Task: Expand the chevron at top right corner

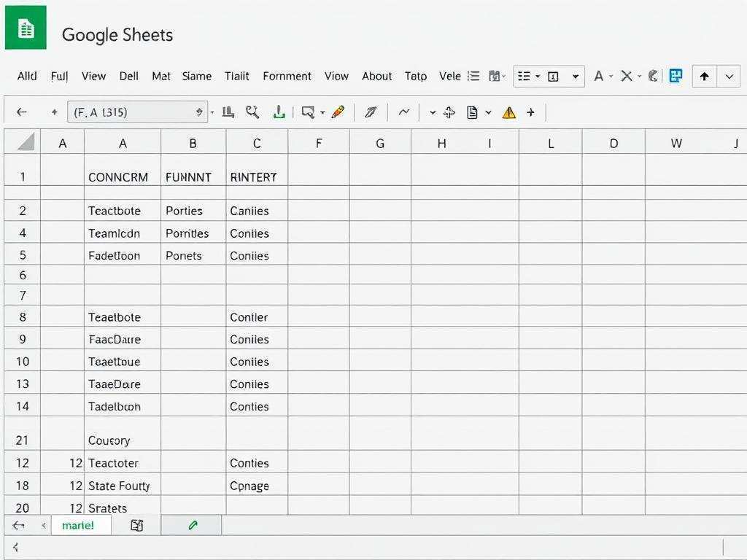Action: pos(729,76)
